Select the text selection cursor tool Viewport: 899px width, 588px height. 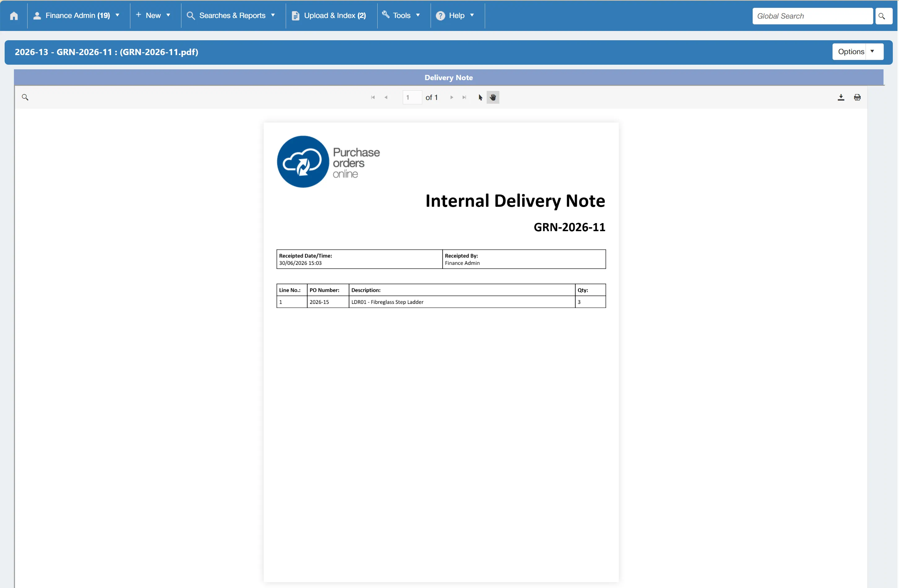480,97
